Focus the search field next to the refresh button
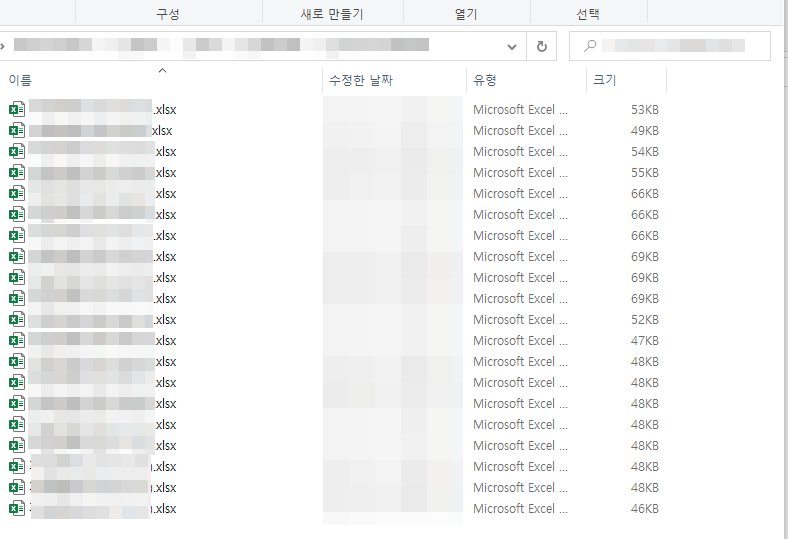This screenshot has height=539, width=788. point(669,46)
